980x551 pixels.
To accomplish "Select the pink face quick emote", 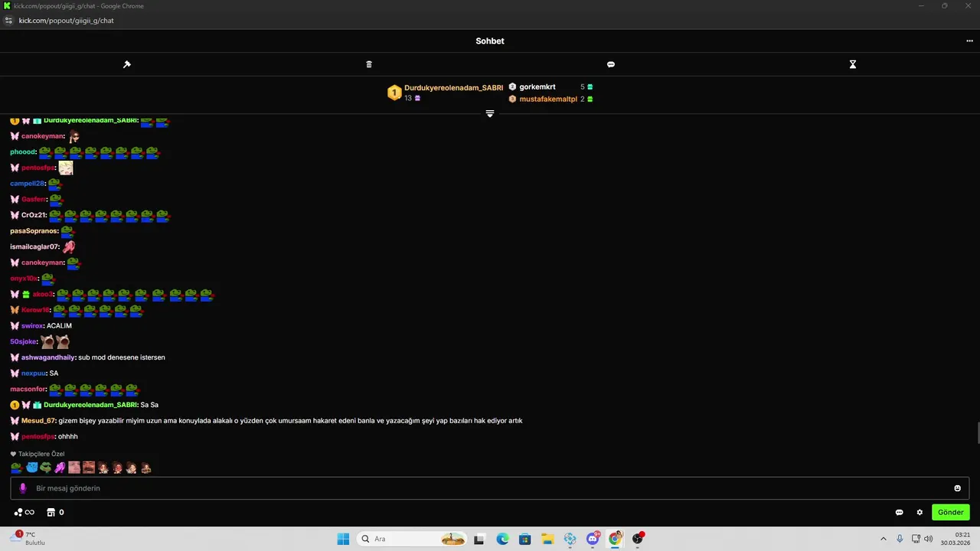I will coord(74,468).
